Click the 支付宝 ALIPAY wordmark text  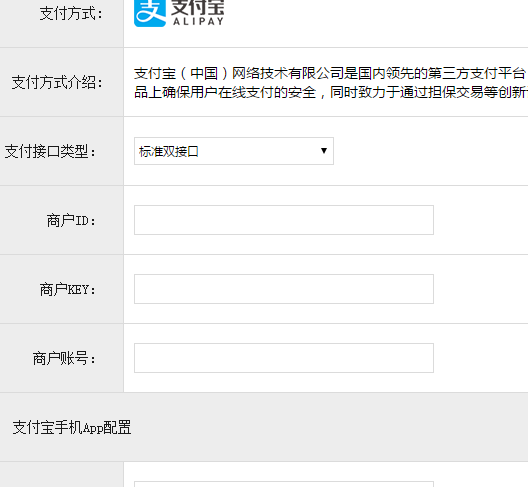pyautogui.click(x=198, y=13)
